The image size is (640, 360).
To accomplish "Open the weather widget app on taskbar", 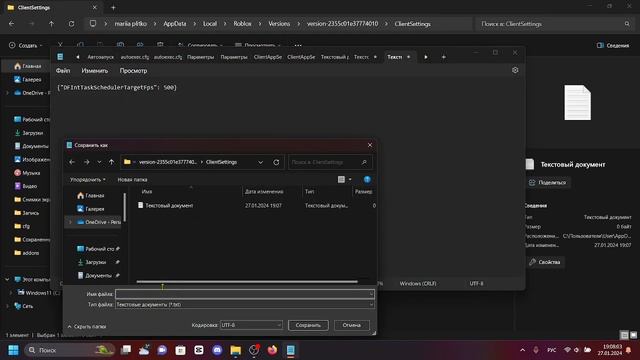I will (x=144, y=350).
